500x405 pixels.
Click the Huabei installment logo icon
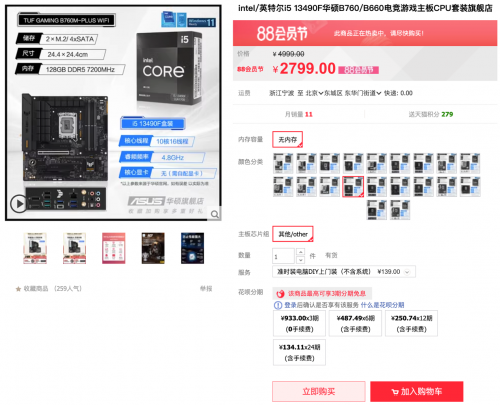[x=280, y=294]
